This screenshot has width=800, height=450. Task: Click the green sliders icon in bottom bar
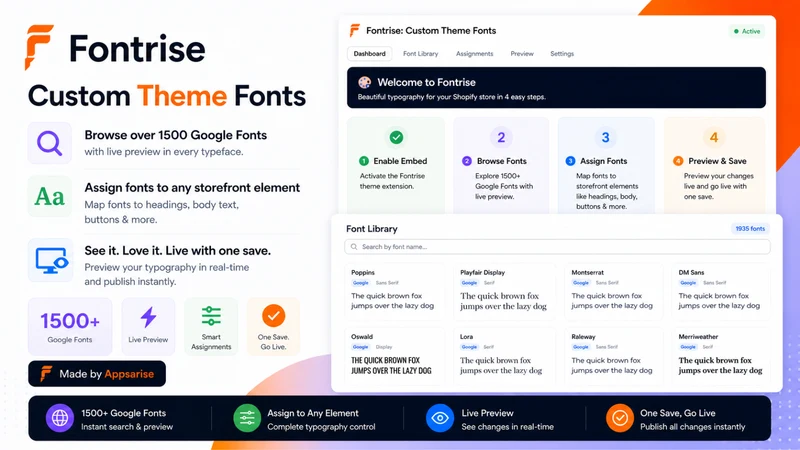247,418
